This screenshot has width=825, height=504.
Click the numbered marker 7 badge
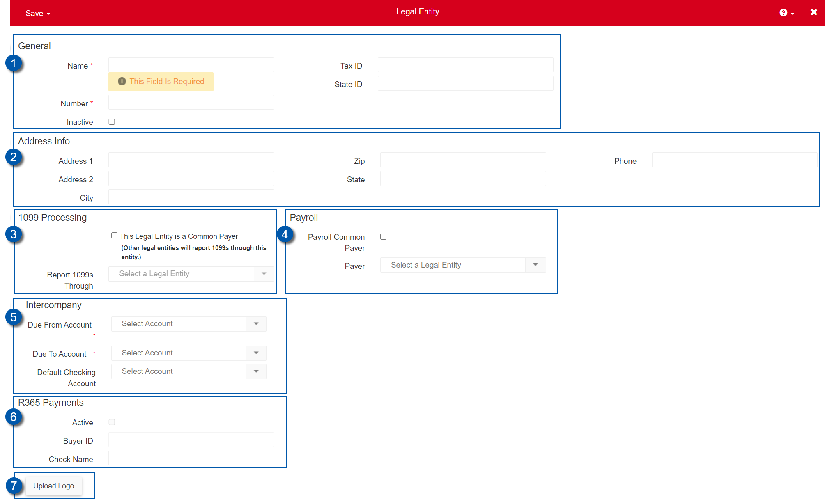coord(14,486)
